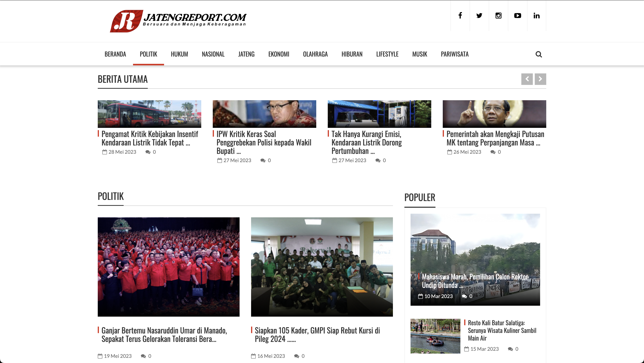
Task: Open the Twitter social icon
Action: (479, 16)
